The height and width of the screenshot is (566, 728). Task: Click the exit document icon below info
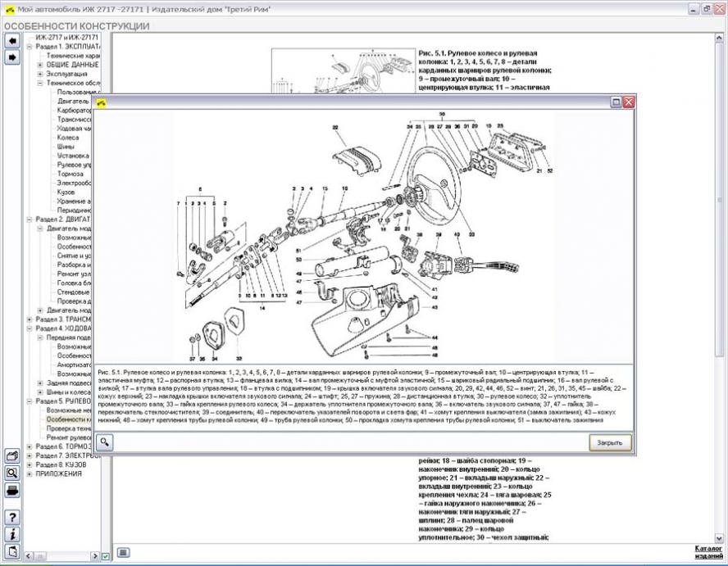pyautogui.click(x=12, y=551)
